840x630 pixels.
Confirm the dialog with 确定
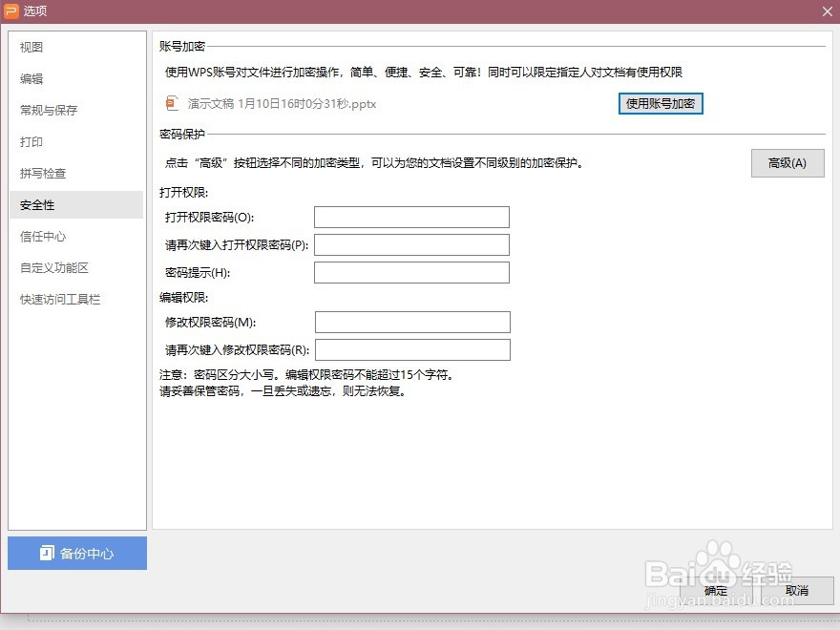point(716,590)
